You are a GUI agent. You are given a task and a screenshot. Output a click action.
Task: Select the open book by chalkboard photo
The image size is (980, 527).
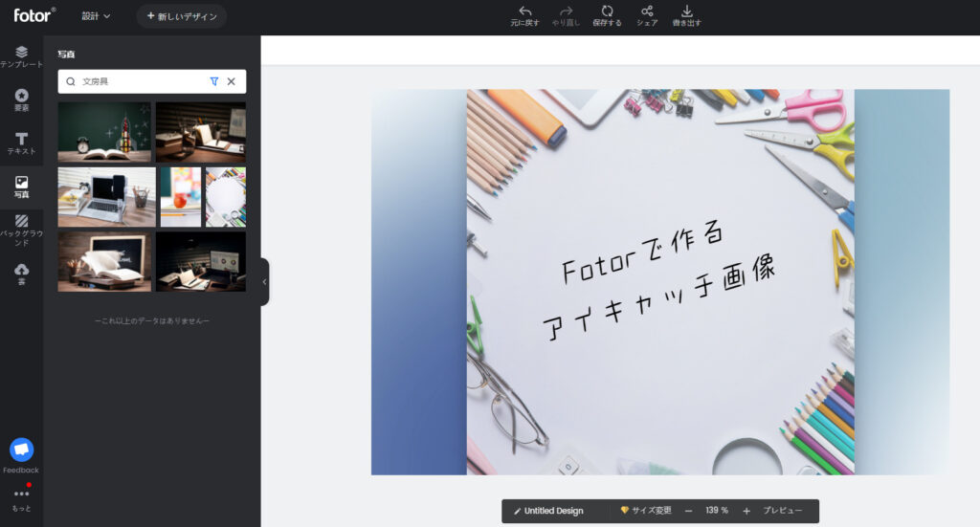click(x=104, y=262)
